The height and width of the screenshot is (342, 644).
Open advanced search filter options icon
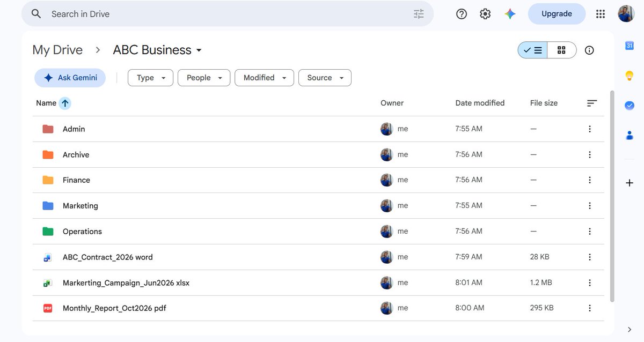419,14
